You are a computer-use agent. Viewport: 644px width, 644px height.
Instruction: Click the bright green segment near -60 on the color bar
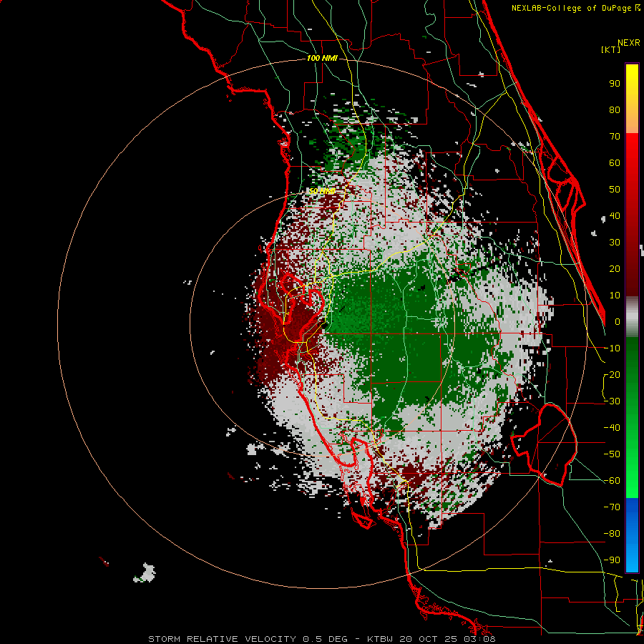tap(632, 481)
